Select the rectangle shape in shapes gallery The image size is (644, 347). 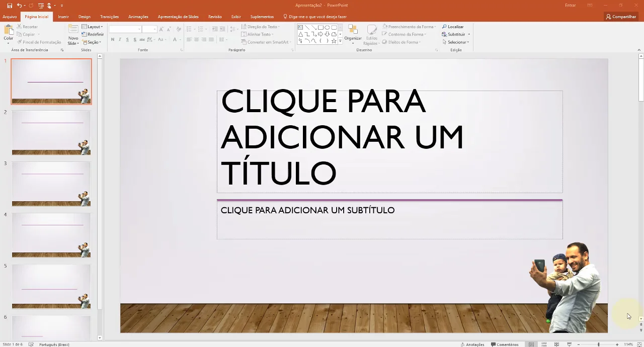(x=320, y=28)
